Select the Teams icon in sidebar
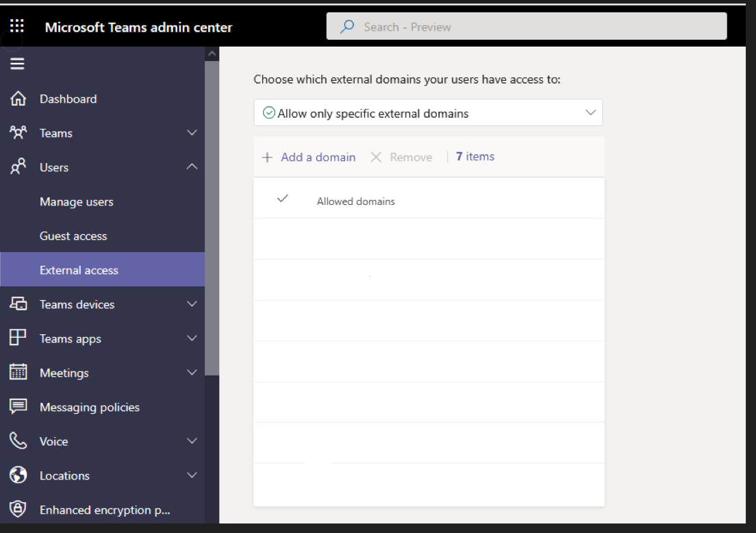Viewport: 756px width, 533px height. coord(16,133)
